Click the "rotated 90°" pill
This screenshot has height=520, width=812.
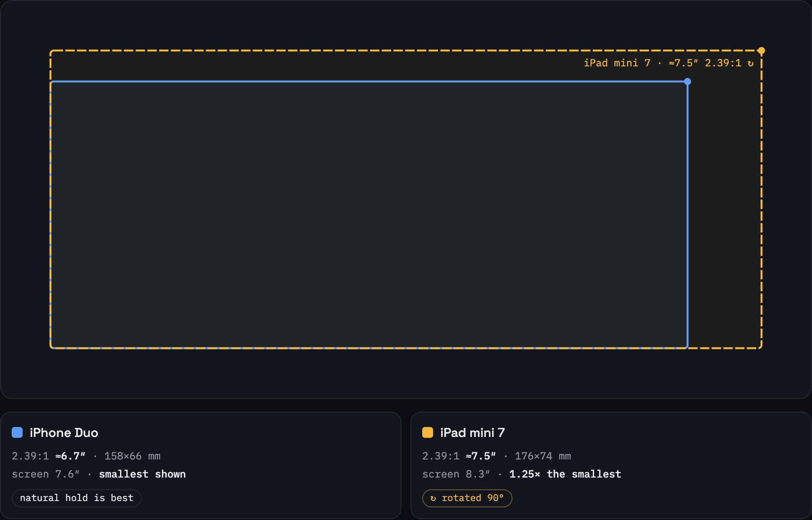point(467,498)
